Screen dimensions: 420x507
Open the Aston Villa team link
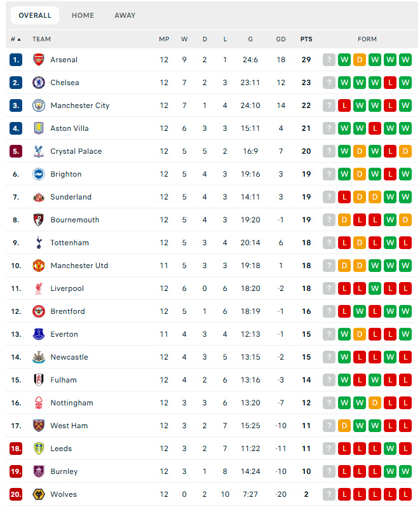[x=69, y=128]
